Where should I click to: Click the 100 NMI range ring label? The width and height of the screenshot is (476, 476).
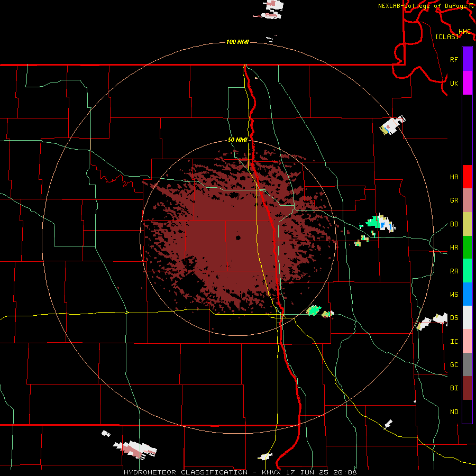point(237,42)
